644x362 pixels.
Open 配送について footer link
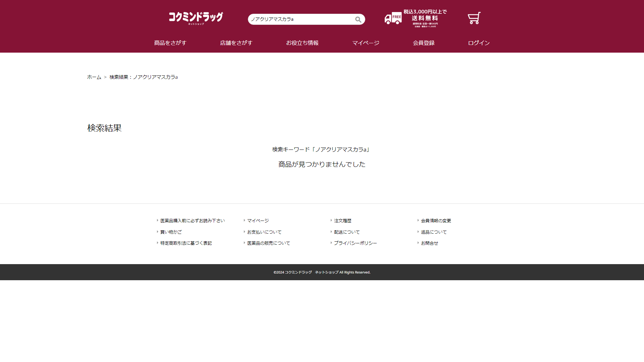tap(346, 232)
